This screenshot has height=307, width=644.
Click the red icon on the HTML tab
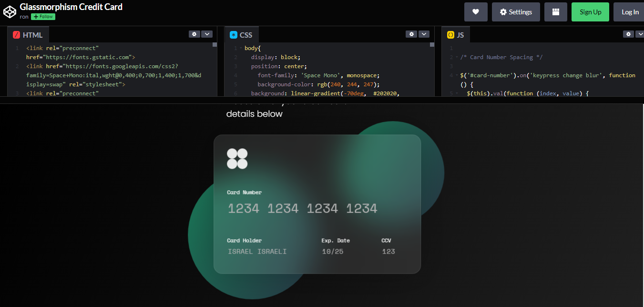pos(18,34)
